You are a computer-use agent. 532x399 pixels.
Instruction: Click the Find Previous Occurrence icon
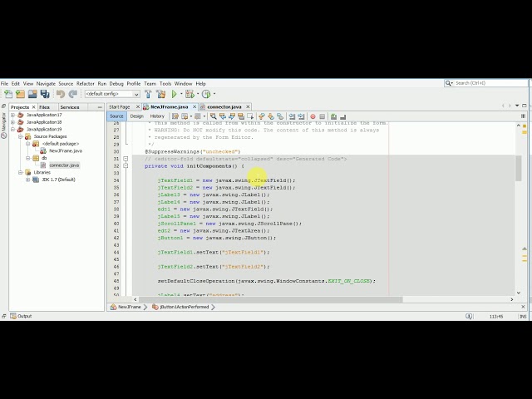(223, 116)
